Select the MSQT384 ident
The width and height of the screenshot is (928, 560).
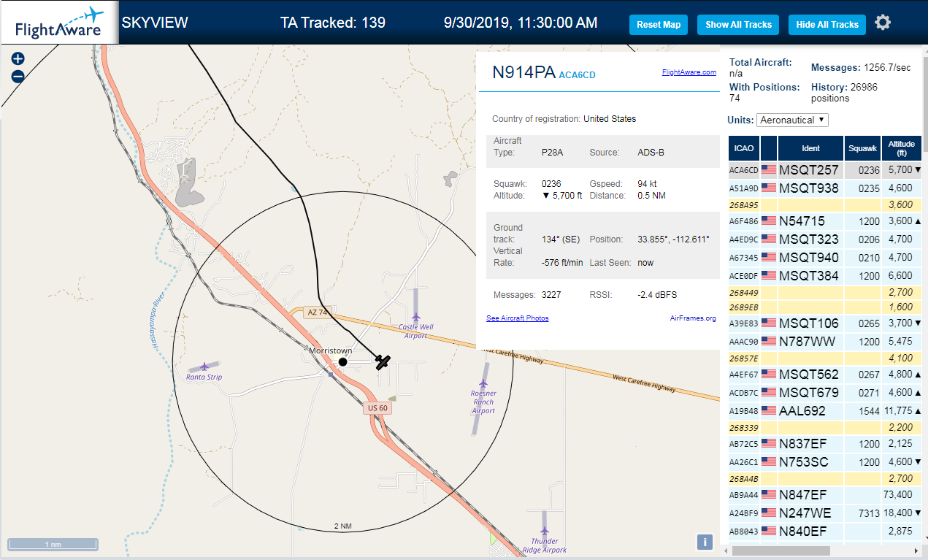click(809, 275)
